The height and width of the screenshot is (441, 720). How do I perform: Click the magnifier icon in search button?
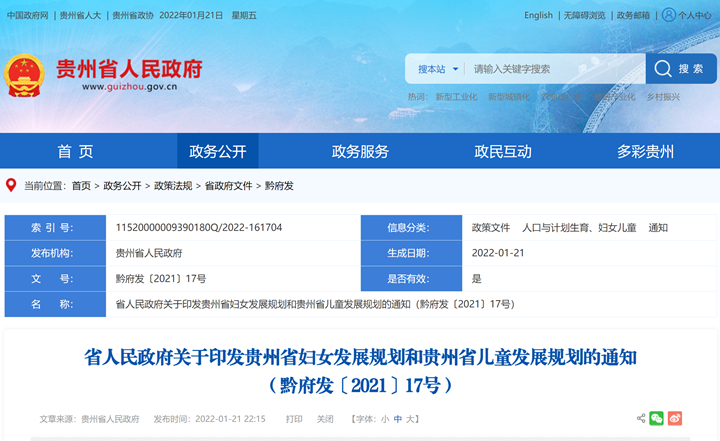[663, 69]
